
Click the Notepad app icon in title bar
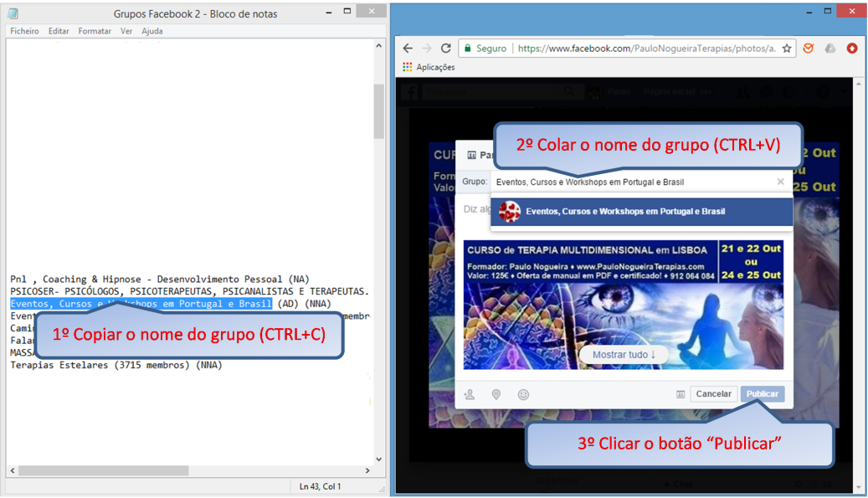pos(13,13)
